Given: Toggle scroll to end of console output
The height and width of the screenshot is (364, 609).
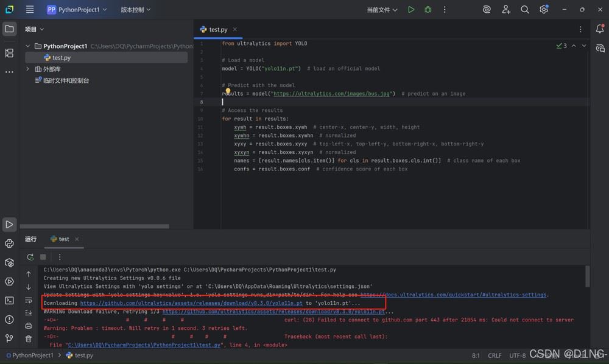Looking at the screenshot, I should (x=29, y=313).
